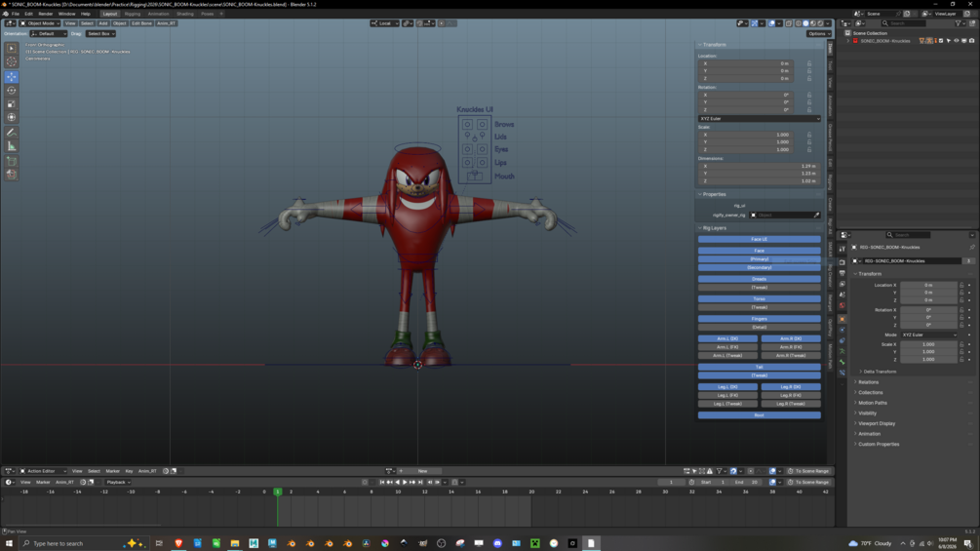This screenshot has width=980, height=551.
Task: Click the End frame field in timeline
Action: click(748, 483)
